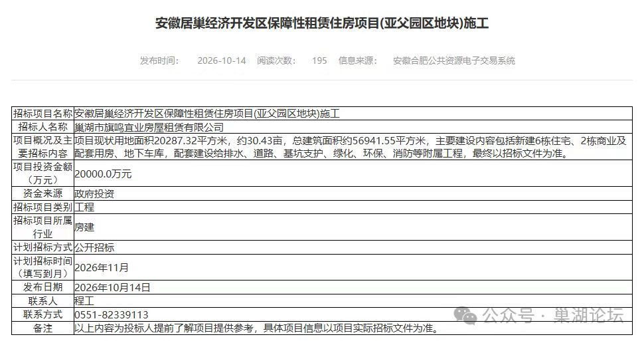This screenshot has width=644, height=341.
Task: Click the 资金来源 label cell
Action: coord(42,193)
